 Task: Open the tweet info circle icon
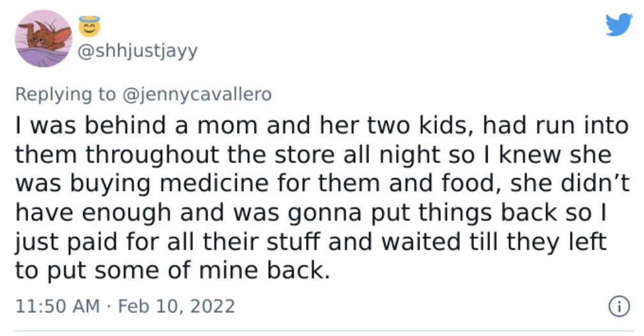click(x=619, y=307)
